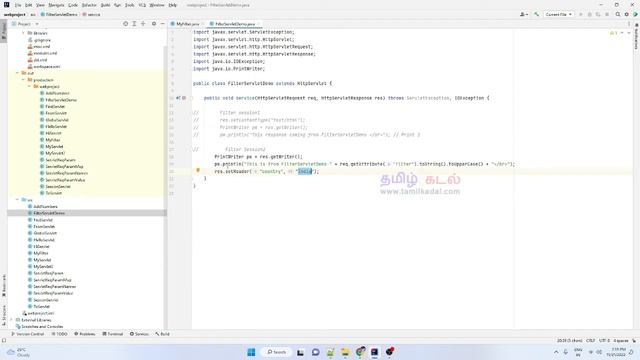Open the Version Control tool window
The width and height of the screenshot is (640, 360).
click(28, 334)
